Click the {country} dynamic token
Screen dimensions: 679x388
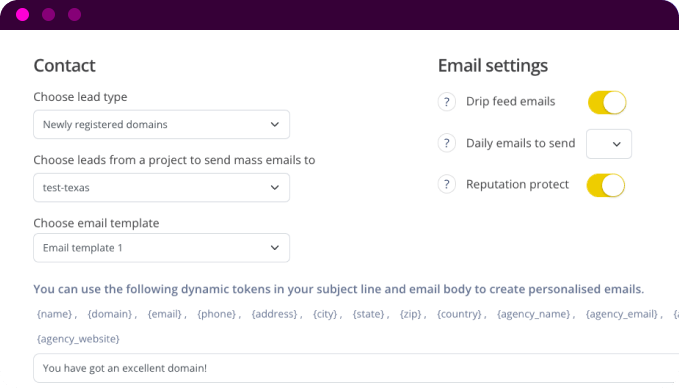tap(459, 314)
